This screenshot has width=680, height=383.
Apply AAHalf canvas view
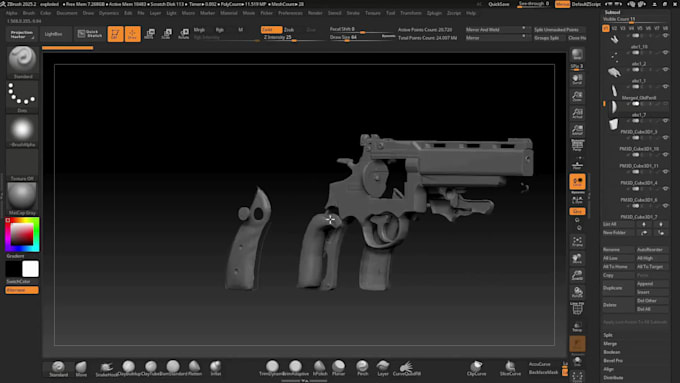(x=577, y=130)
